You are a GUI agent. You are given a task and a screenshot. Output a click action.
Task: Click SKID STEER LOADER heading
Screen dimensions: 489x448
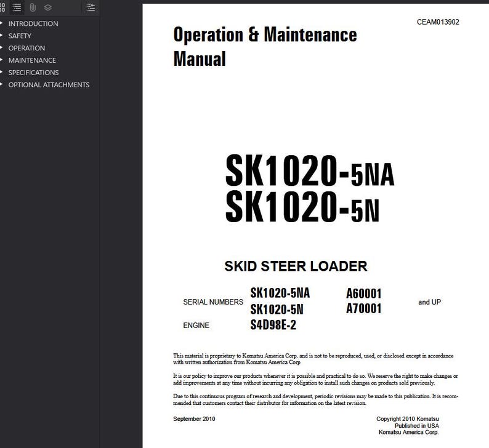(296, 266)
